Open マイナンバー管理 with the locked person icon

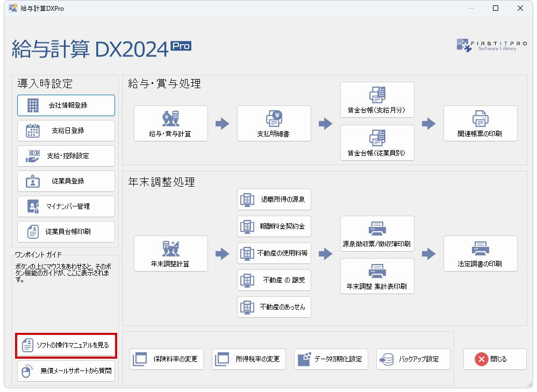point(66,206)
